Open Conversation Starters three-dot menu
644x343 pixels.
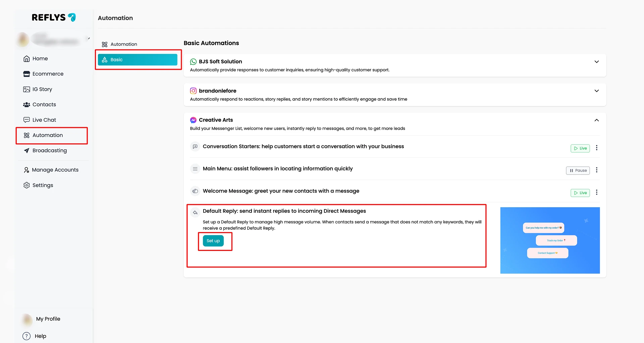coord(596,148)
